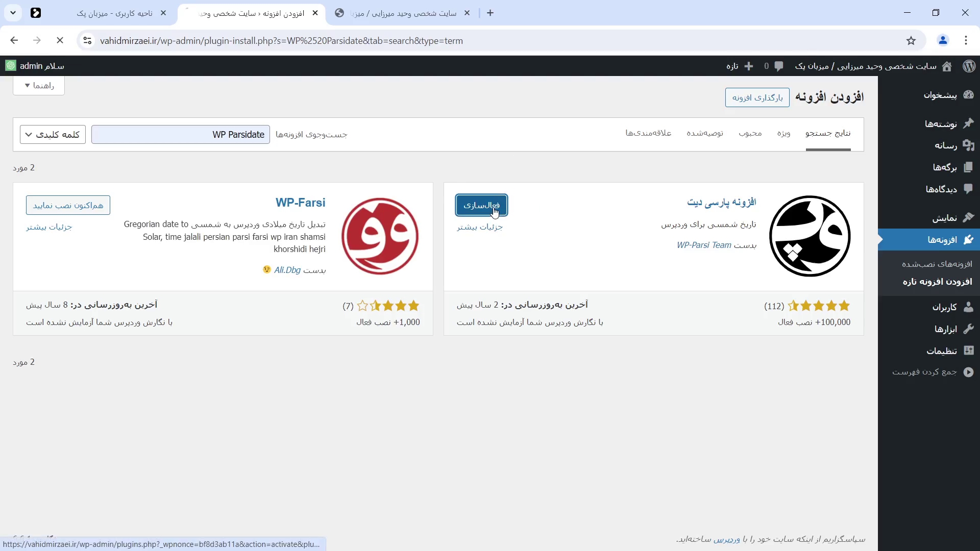980x551 pixels.
Task: Open the comments bubble in admin bar
Action: pyautogui.click(x=778, y=66)
